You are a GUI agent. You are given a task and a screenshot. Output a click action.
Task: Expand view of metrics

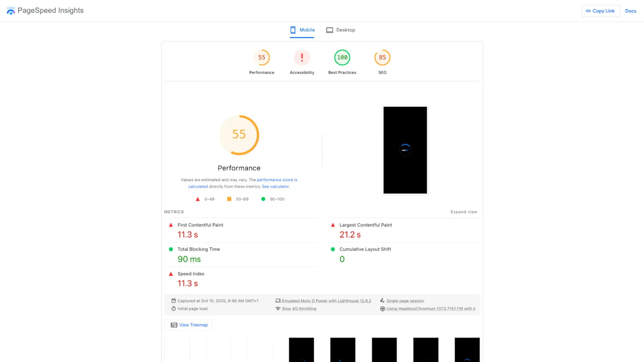click(x=464, y=212)
